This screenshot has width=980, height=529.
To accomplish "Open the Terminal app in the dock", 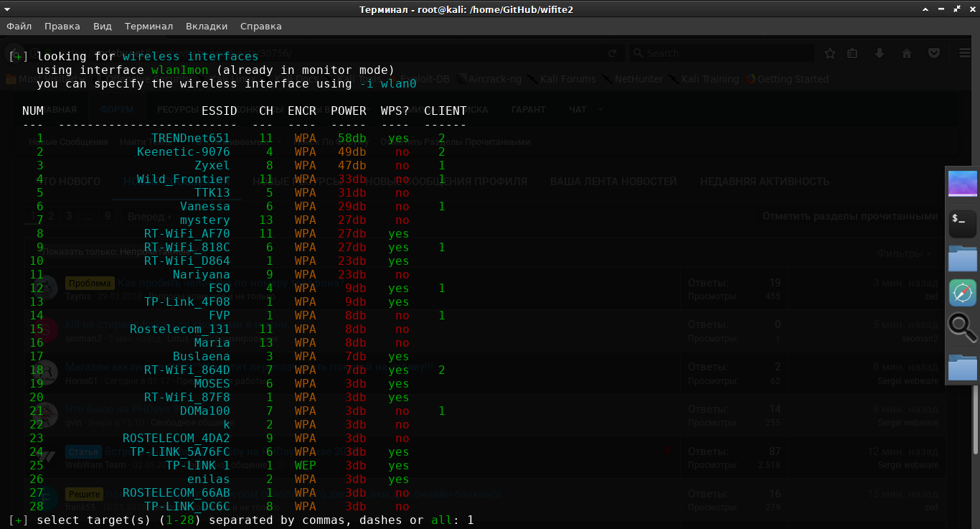I will pos(962,223).
